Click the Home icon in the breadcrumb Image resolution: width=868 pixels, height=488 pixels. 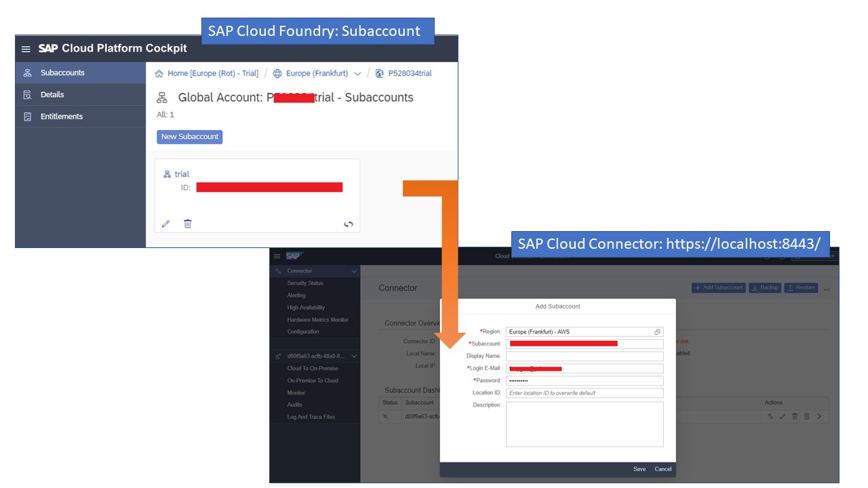(x=159, y=73)
